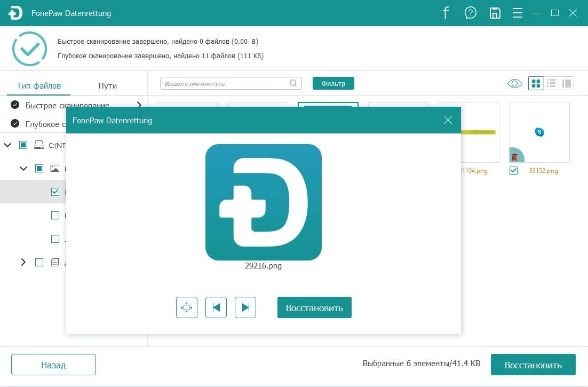Expand the document category node
Screen dimensions: 588x387
[x=23, y=262]
